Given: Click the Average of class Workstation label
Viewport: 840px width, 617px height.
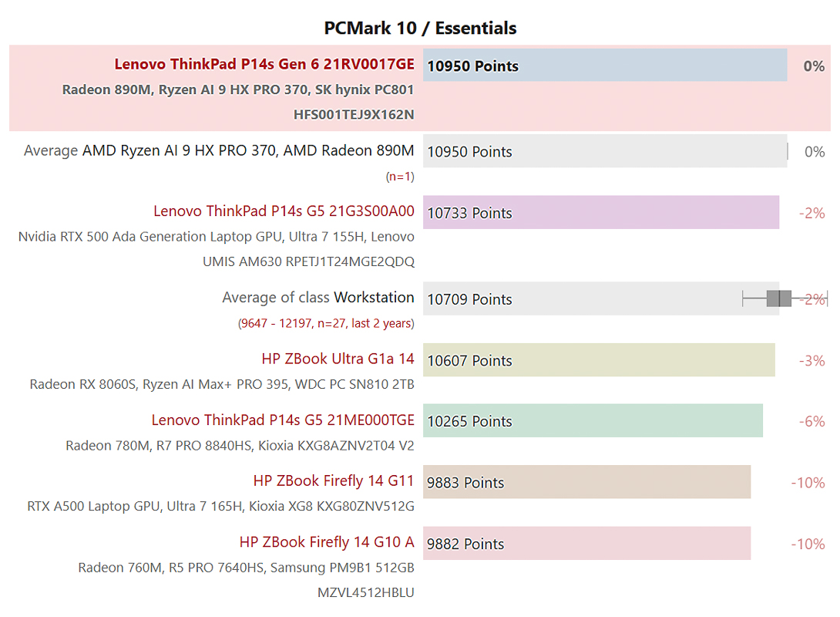Looking at the screenshot, I should pos(318,298).
